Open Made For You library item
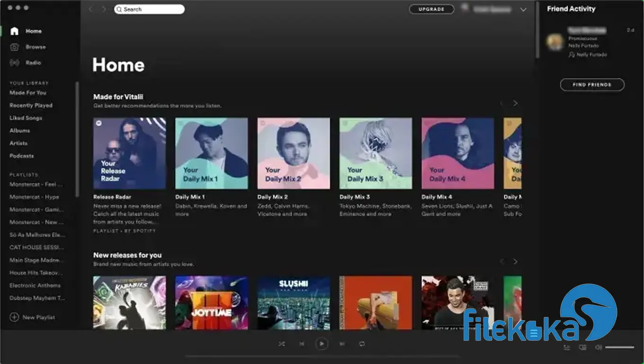This screenshot has width=644, height=364. (x=28, y=93)
